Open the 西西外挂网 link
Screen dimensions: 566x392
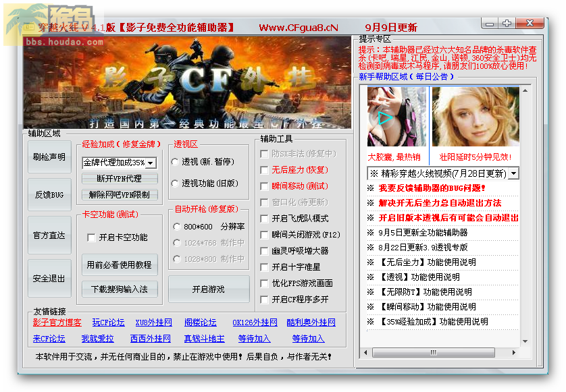pos(151,339)
